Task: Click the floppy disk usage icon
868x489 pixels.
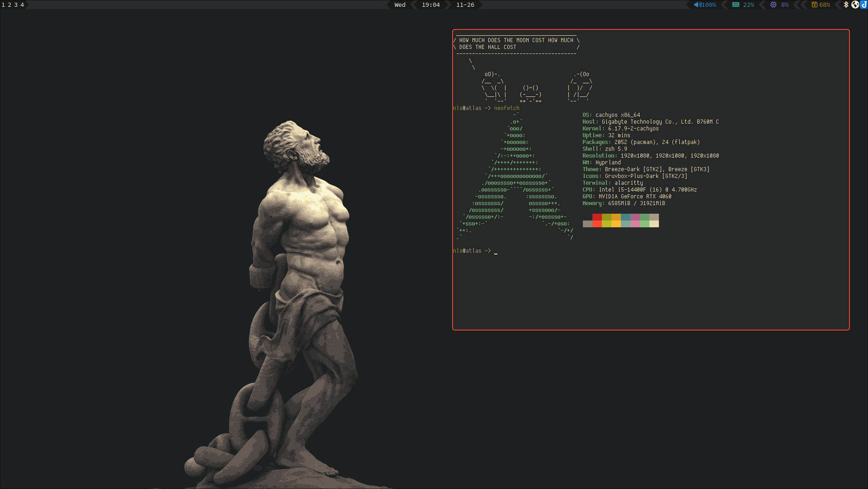Action: coord(815,5)
